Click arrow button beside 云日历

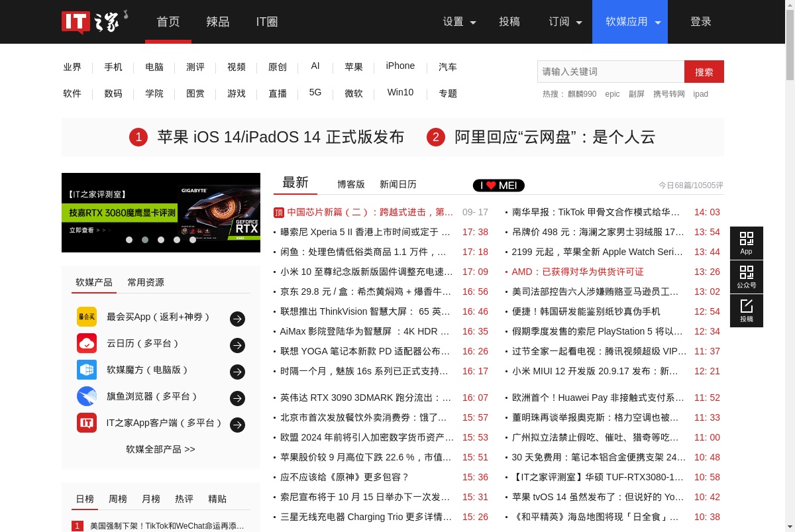[237, 346]
